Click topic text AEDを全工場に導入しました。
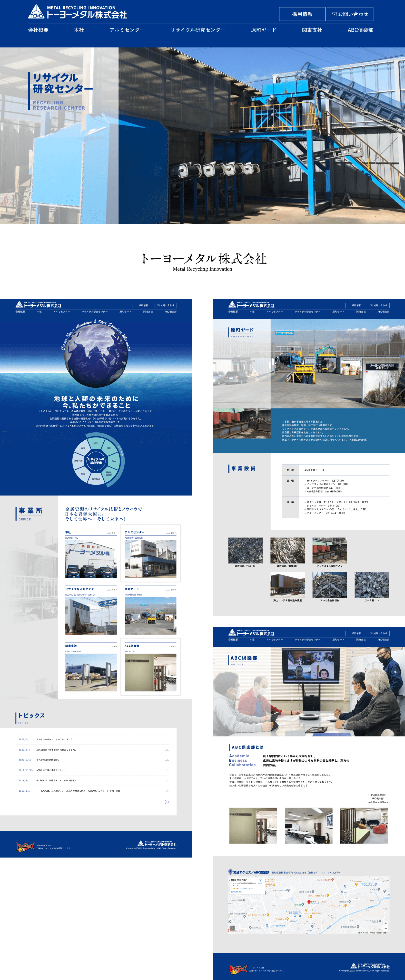Image resolution: width=405 pixels, height=980 pixels. 51,770
